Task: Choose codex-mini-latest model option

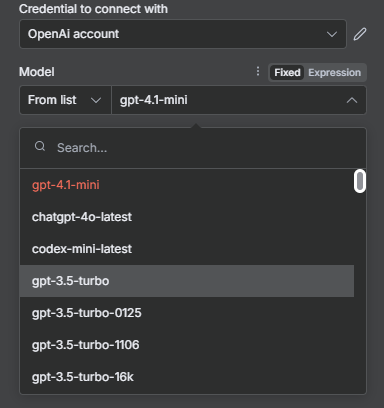Action: click(x=187, y=249)
